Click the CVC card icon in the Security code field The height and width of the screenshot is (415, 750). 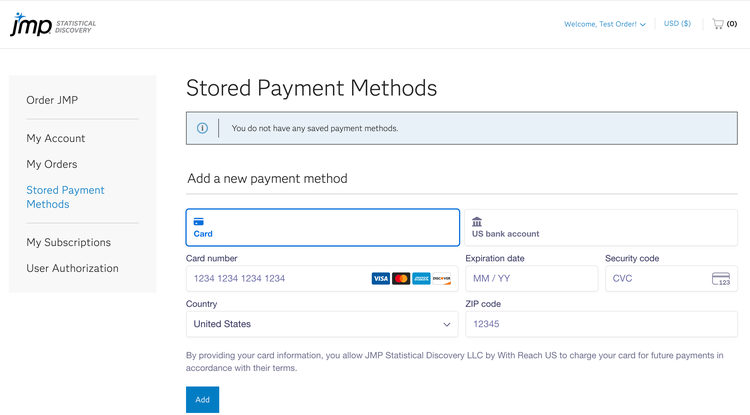click(721, 279)
